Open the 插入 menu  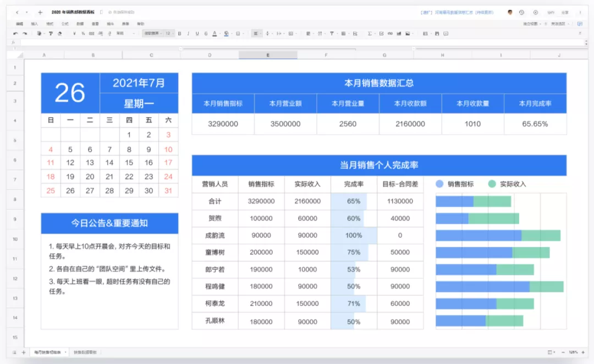34,23
